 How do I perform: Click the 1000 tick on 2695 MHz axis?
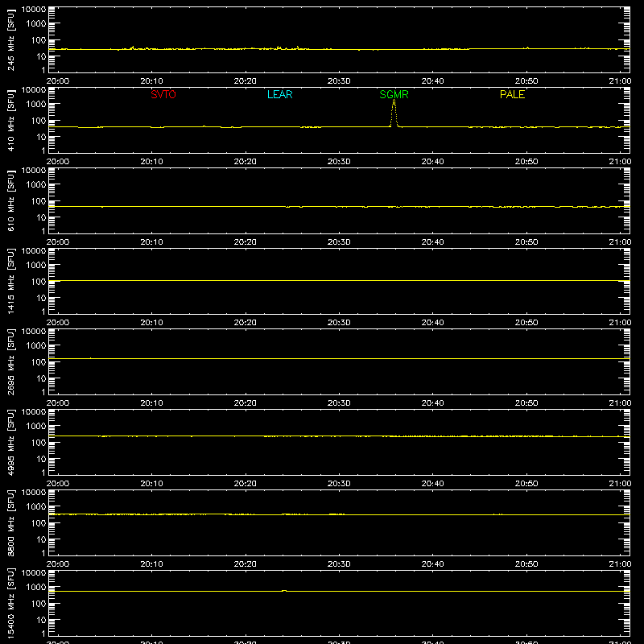(36, 346)
